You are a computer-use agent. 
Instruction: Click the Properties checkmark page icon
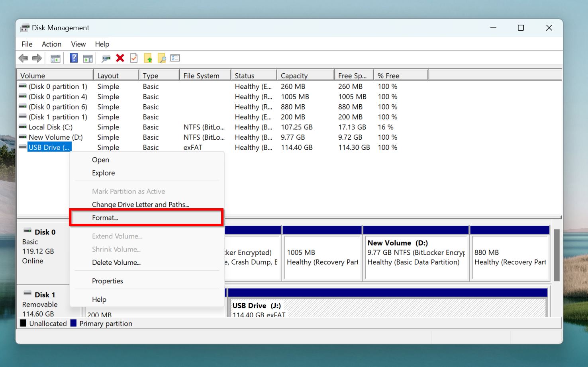click(134, 58)
